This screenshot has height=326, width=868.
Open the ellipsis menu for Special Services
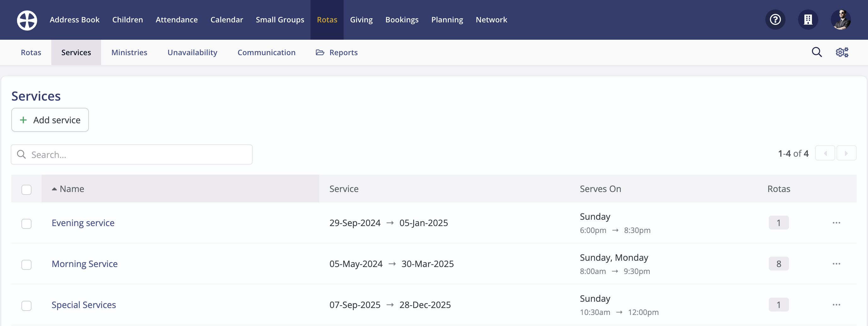click(837, 305)
